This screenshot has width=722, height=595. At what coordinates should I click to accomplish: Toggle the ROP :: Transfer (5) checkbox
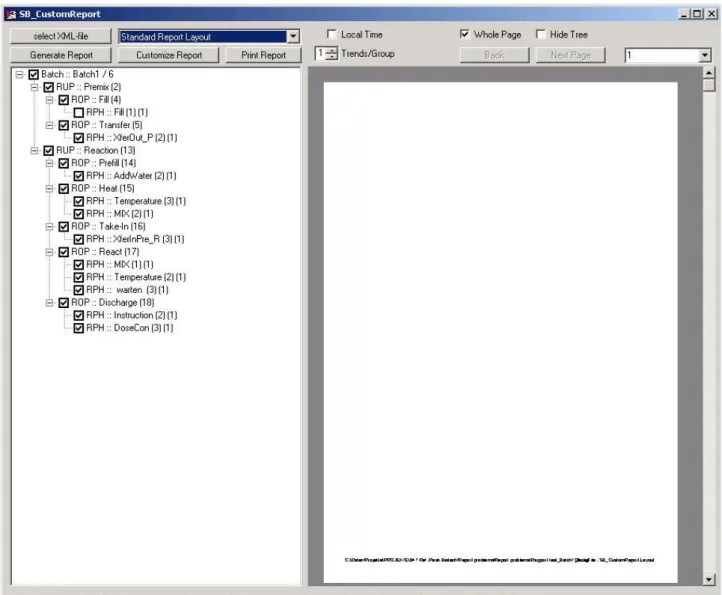coord(64,125)
